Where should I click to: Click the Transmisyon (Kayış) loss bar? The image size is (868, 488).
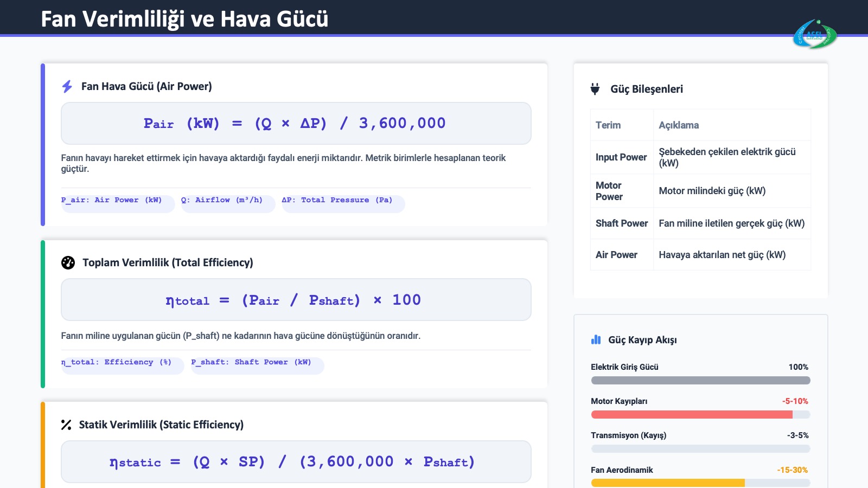[700, 449]
